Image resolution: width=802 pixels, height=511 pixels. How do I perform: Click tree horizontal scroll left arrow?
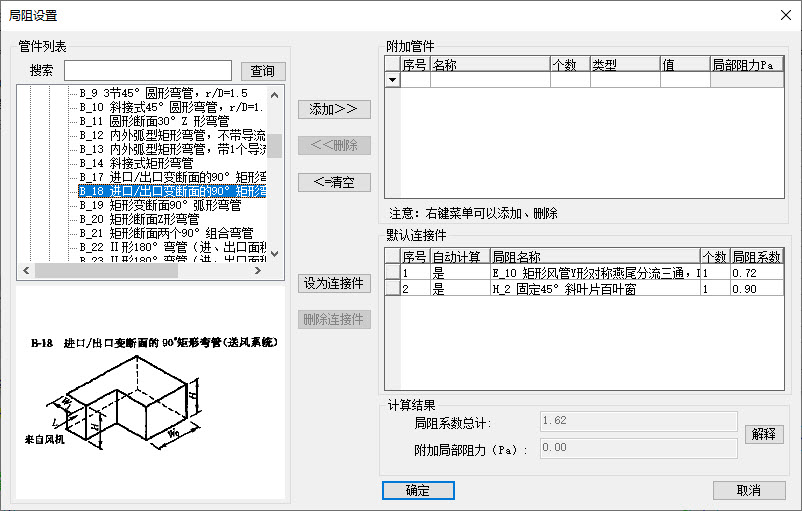click(x=26, y=270)
